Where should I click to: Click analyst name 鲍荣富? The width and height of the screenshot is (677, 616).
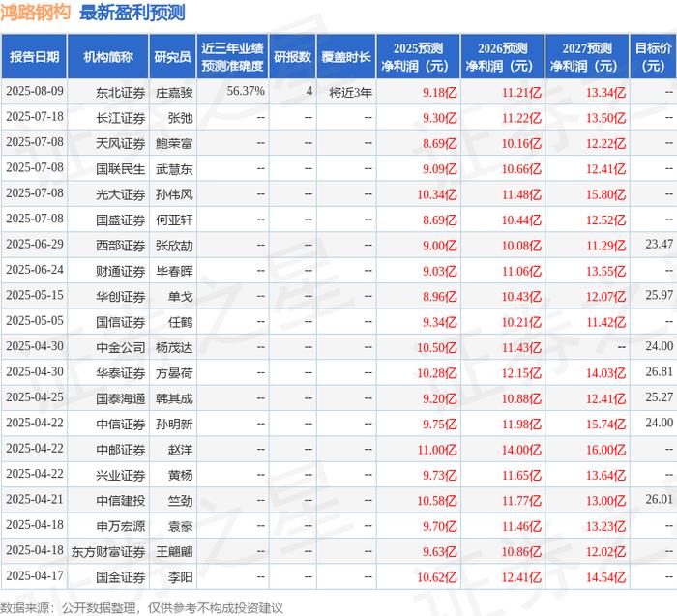tap(174, 143)
